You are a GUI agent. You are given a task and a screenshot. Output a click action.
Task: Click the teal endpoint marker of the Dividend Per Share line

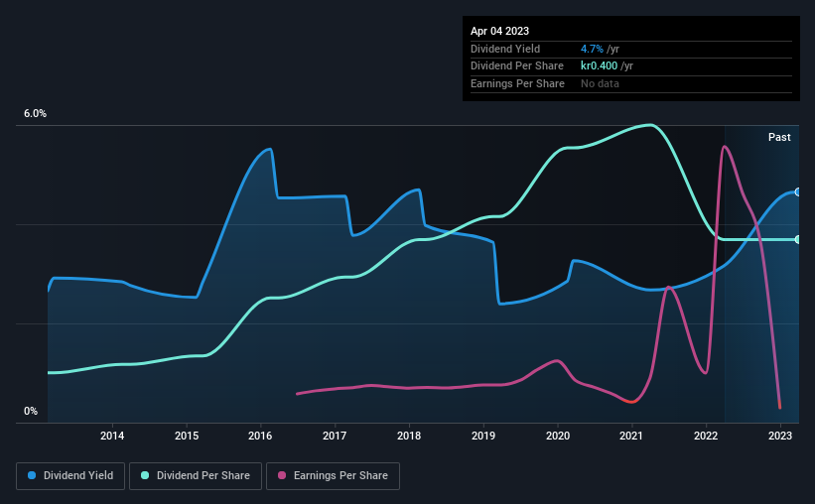[798, 239]
